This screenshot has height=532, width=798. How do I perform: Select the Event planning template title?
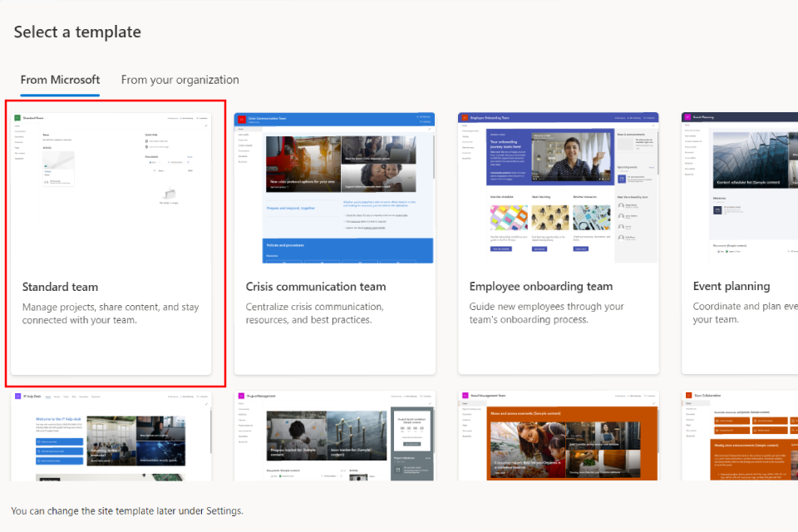[731, 287]
